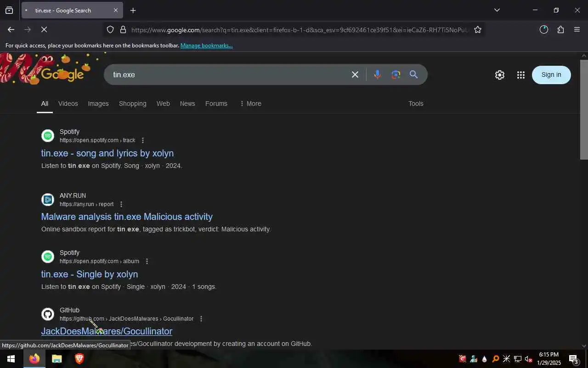Click the ANY.RUN site favicon

[48, 200]
